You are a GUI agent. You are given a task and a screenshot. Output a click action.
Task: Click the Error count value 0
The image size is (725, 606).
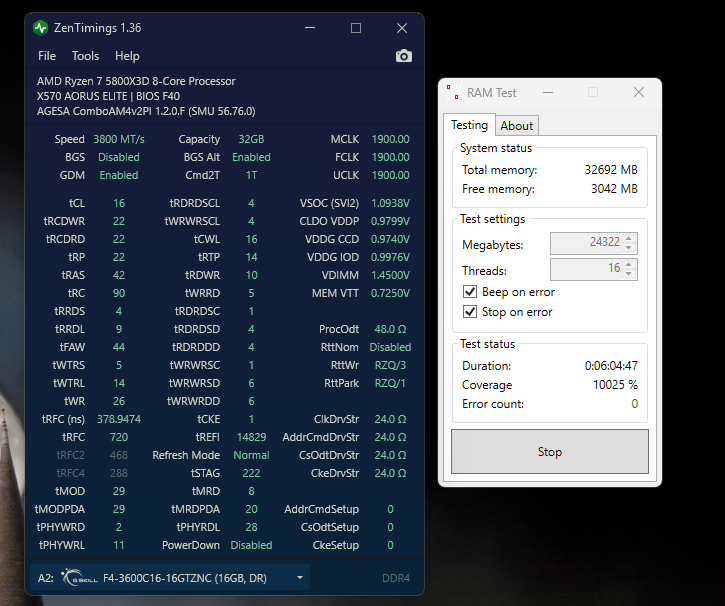[634, 404]
